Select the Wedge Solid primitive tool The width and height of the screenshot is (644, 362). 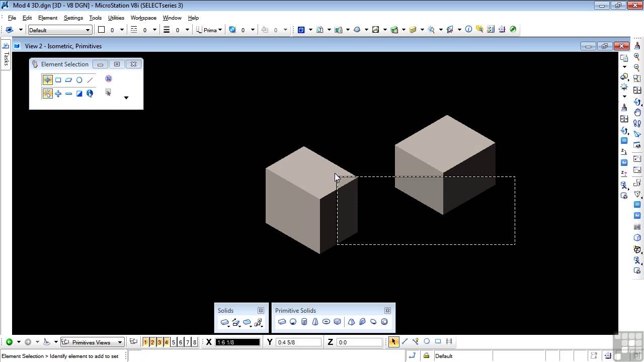337,322
